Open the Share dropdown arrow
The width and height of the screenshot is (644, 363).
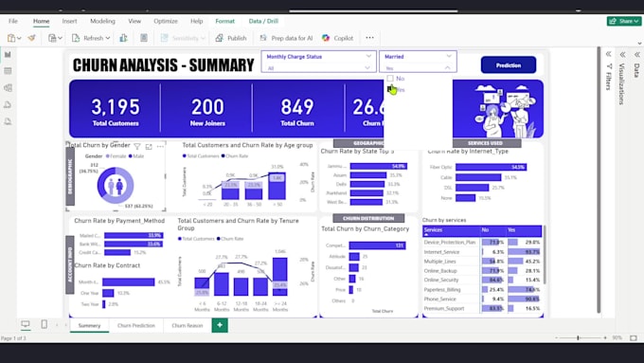click(636, 21)
